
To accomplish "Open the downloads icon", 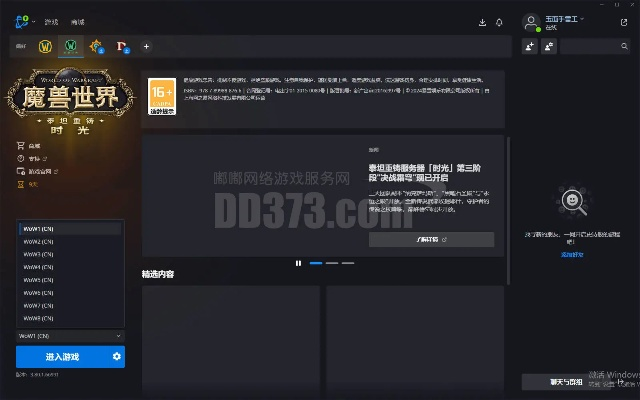I will click(482, 22).
